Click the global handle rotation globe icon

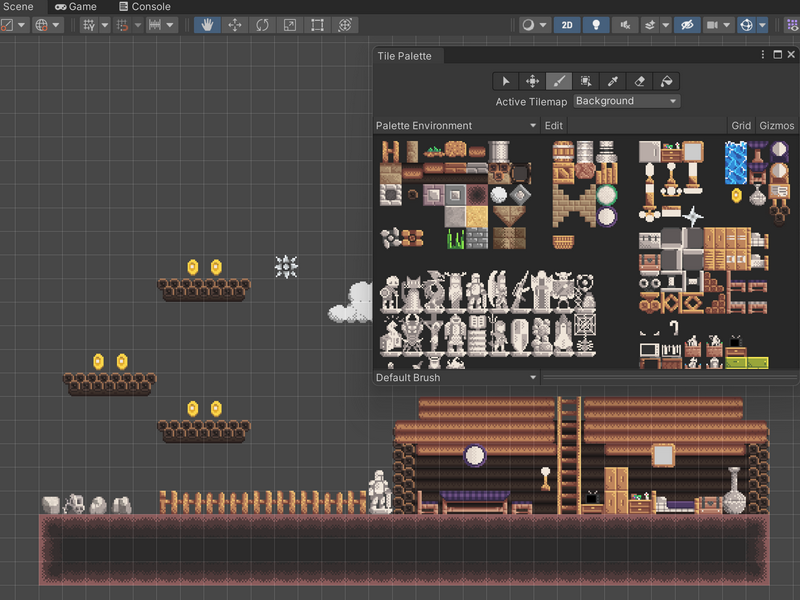[x=41, y=25]
